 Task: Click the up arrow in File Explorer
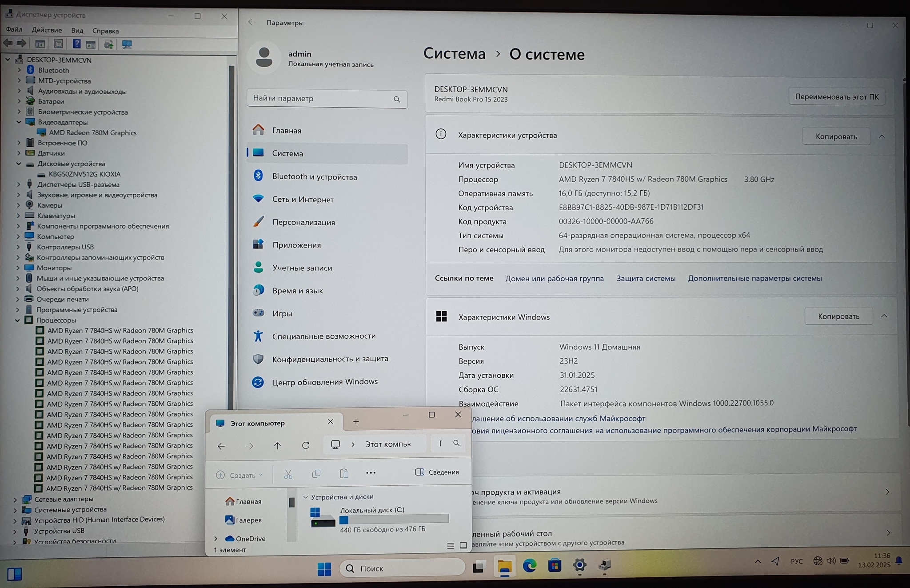point(277,445)
